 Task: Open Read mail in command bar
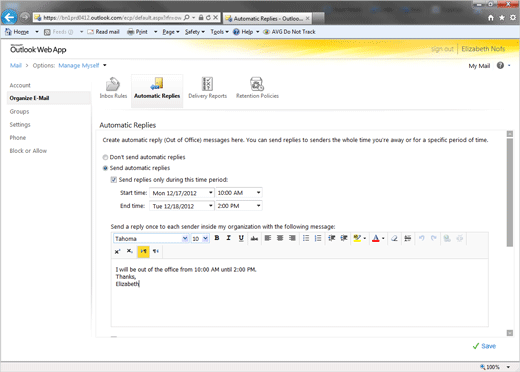(103, 32)
